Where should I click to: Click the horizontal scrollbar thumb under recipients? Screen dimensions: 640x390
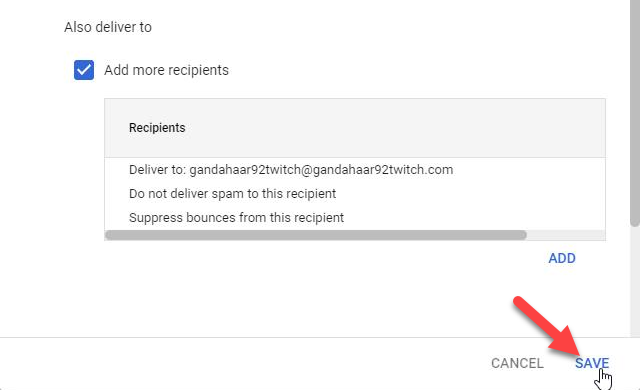tap(316, 235)
